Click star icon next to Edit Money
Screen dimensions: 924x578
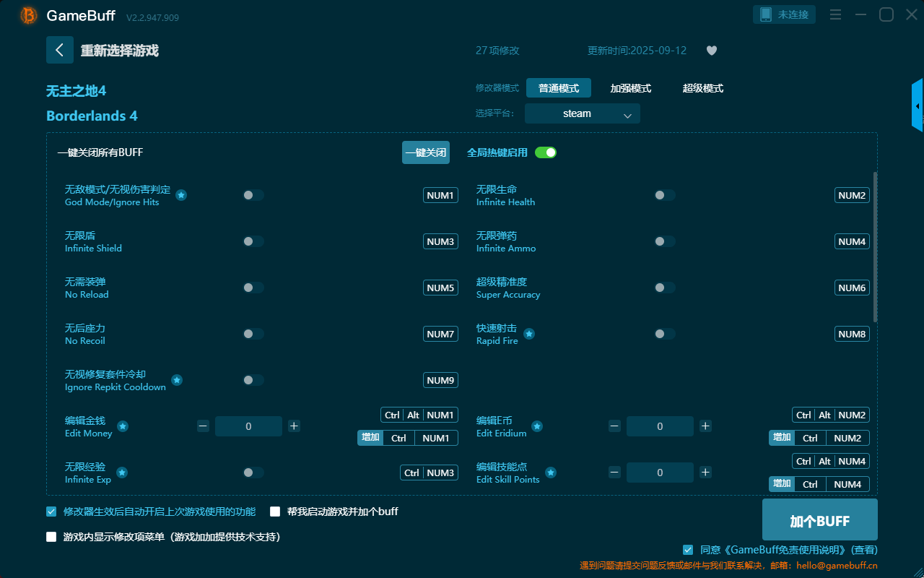coord(123,426)
